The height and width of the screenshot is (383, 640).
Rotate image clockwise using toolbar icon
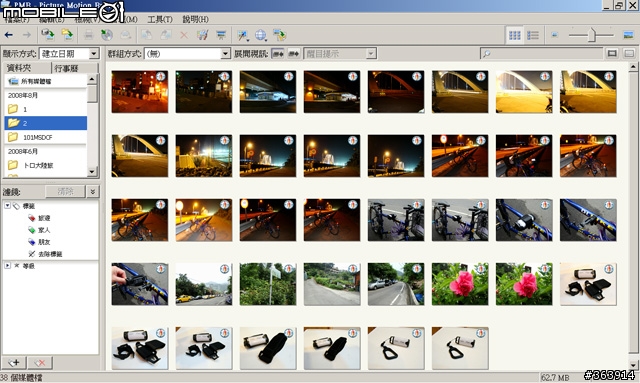click(165, 35)
